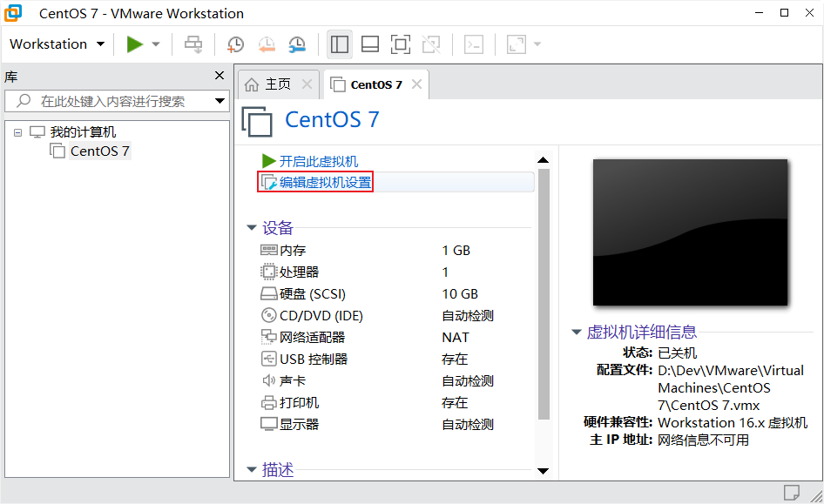Click the NAT network adapter value
This screenshot has height=504, width=824.
click(456, 338)
